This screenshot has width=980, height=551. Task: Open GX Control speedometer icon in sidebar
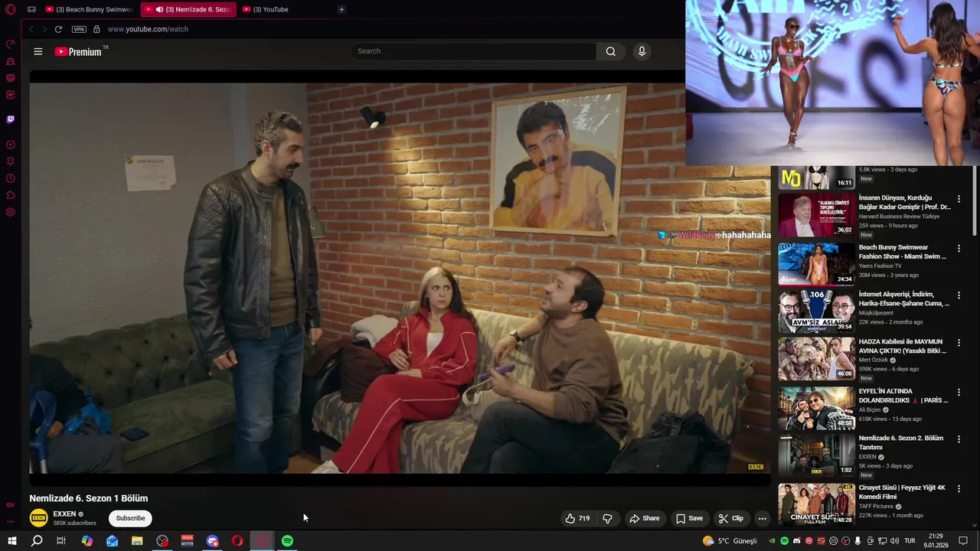(11, 44)
